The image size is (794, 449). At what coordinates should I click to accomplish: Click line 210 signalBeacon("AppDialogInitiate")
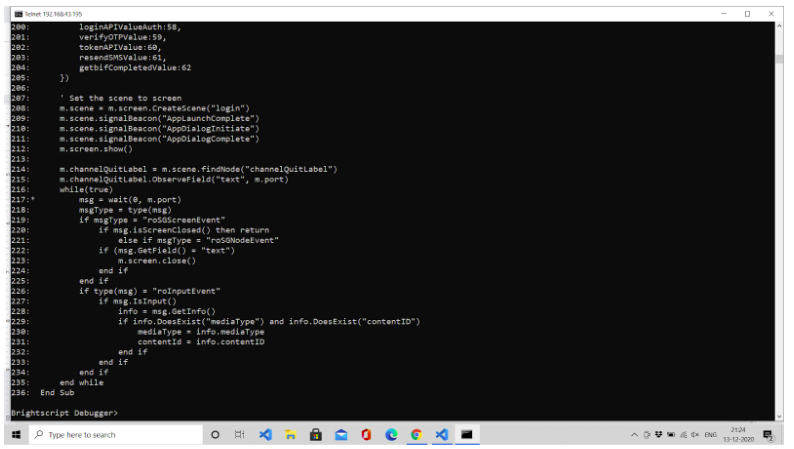tap(159, 129)
